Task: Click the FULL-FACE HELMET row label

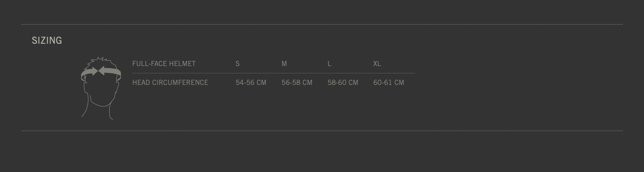Action: tap(164, 63)
